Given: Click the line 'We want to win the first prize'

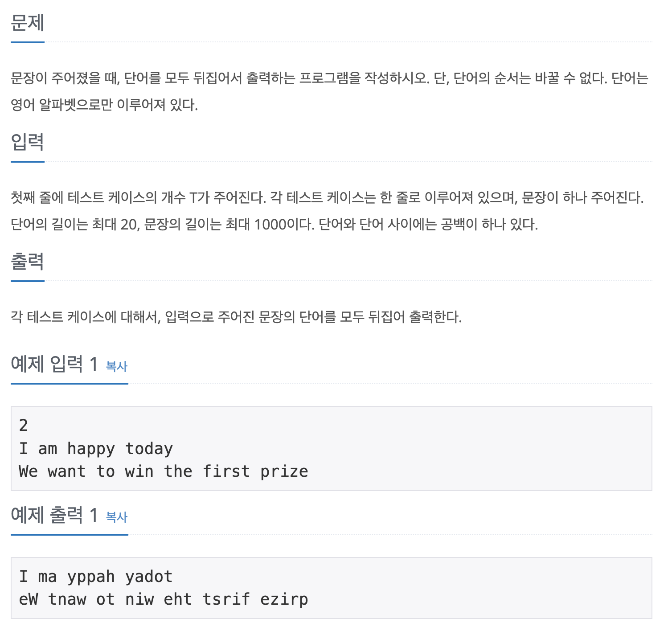Looking at the screenshot, I should click(x=164, y=471).
